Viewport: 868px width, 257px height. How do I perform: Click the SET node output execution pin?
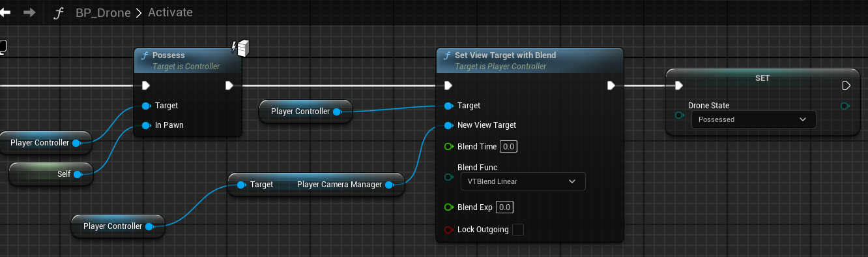846,85
